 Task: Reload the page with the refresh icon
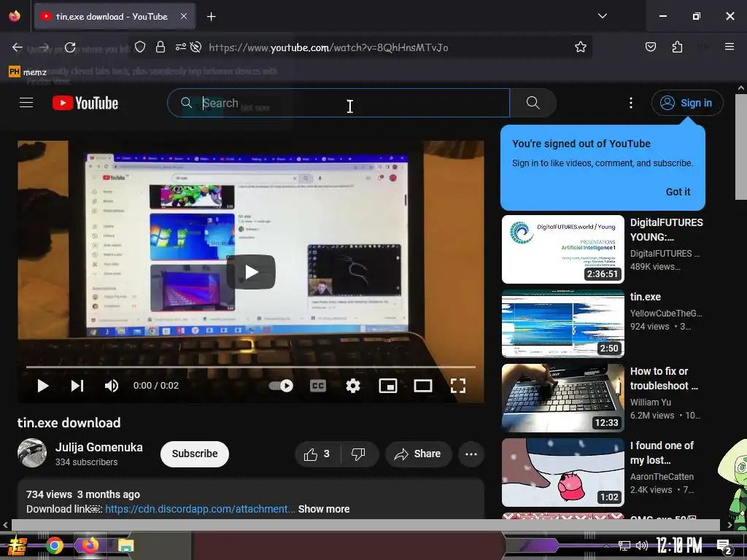70,47
